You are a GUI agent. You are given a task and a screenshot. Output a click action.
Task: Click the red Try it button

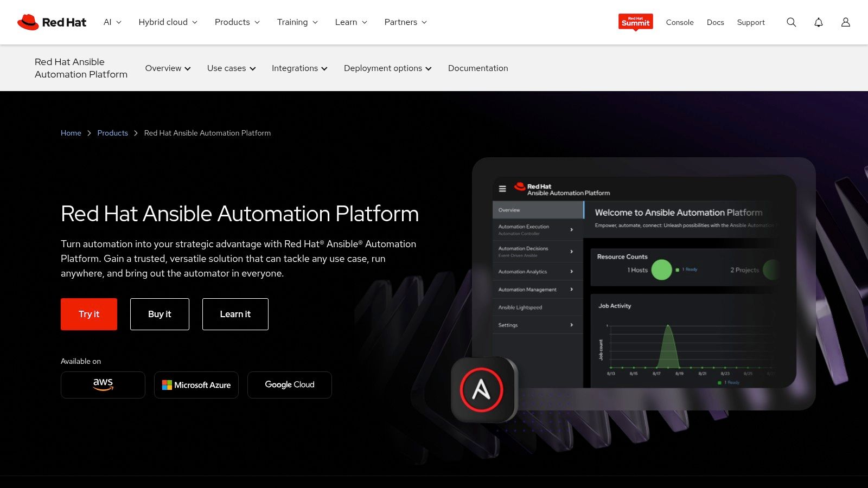point(89,314)
